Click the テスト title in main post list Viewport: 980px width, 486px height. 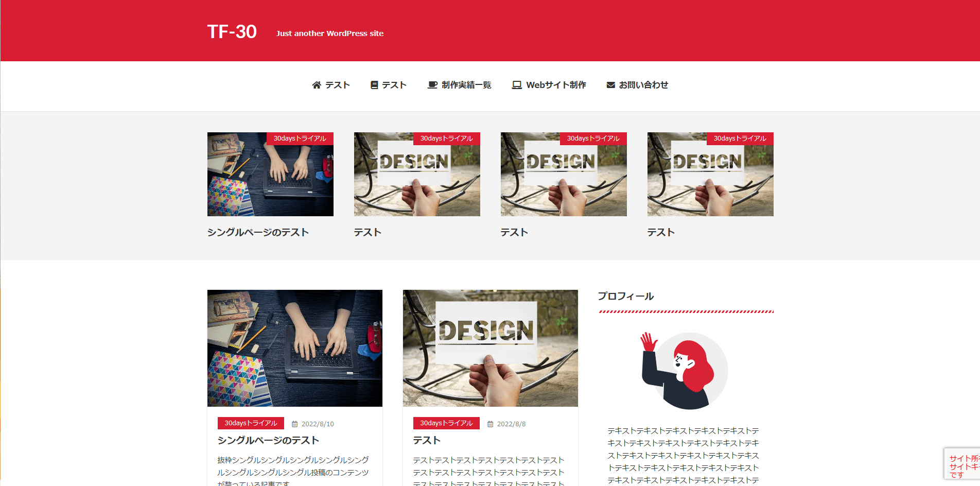coord(427,440)
